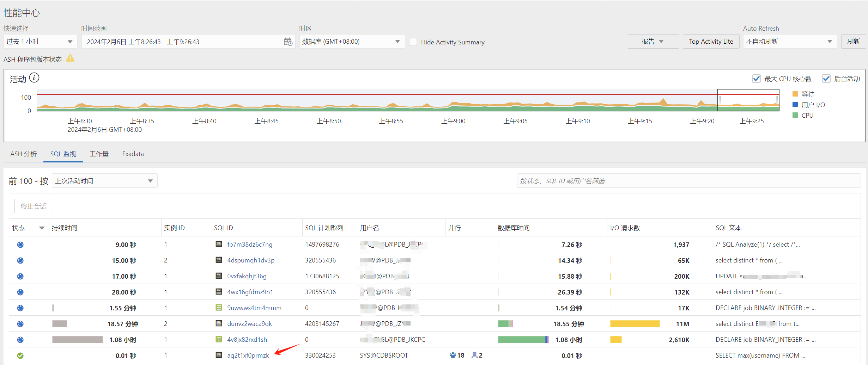Click the SQL type icon beside 0vxfakqhjt36g
Image resolution: width=868 pixels, height=365 pixels.
(219, 276)
